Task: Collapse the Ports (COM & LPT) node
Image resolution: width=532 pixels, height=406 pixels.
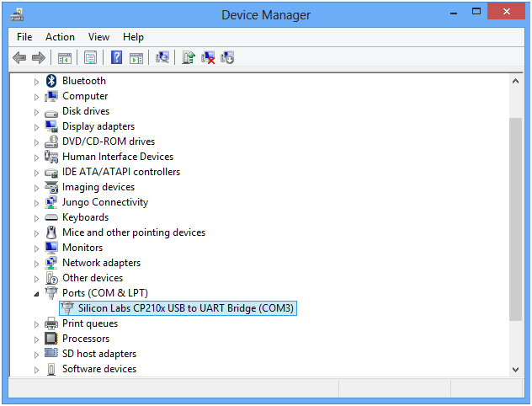Action: 36,293
